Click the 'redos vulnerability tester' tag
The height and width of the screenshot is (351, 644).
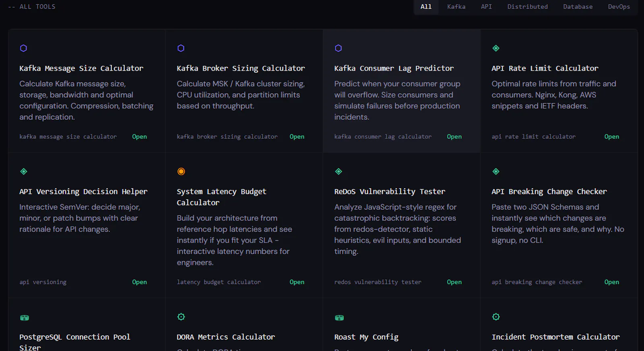click(x=378, y=282)
